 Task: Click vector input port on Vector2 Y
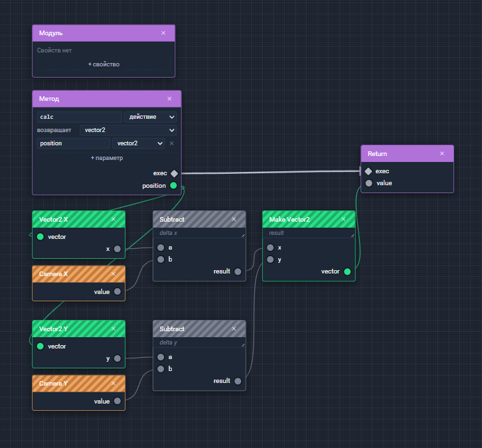point(40,346)
